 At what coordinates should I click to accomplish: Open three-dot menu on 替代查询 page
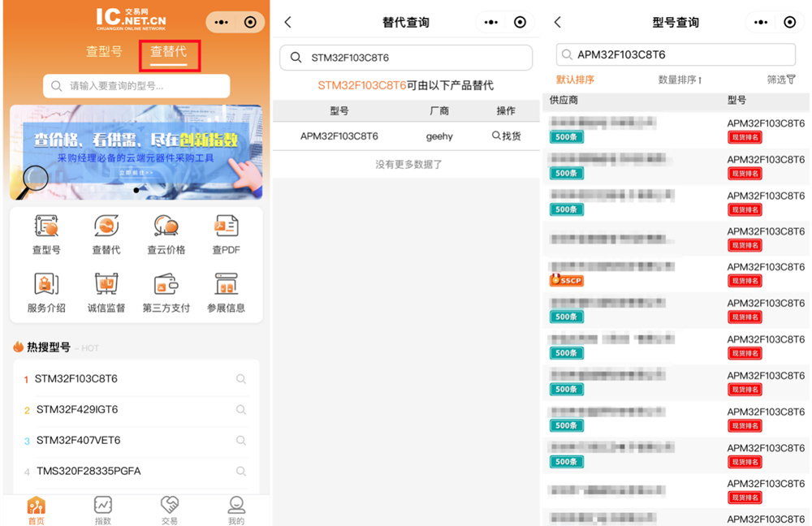point(491,22)
